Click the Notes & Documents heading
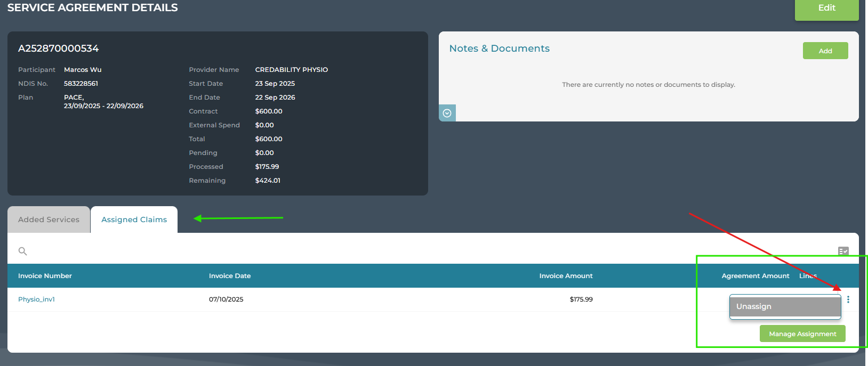Screen dimensions: 868x366 499,48
